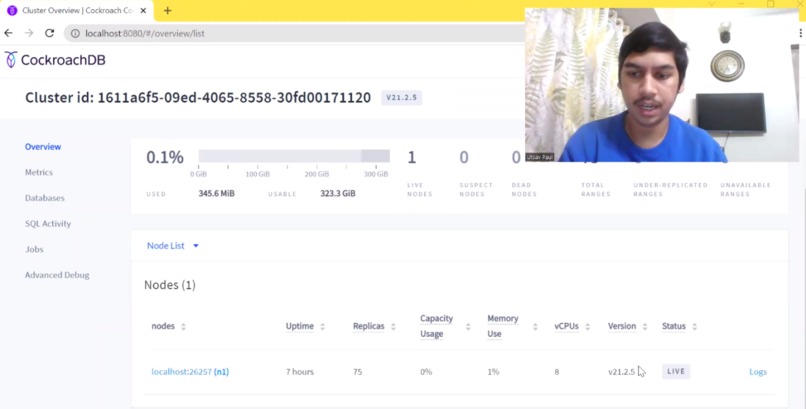Click the Nodes (1) heading

(x=170, y=285)
